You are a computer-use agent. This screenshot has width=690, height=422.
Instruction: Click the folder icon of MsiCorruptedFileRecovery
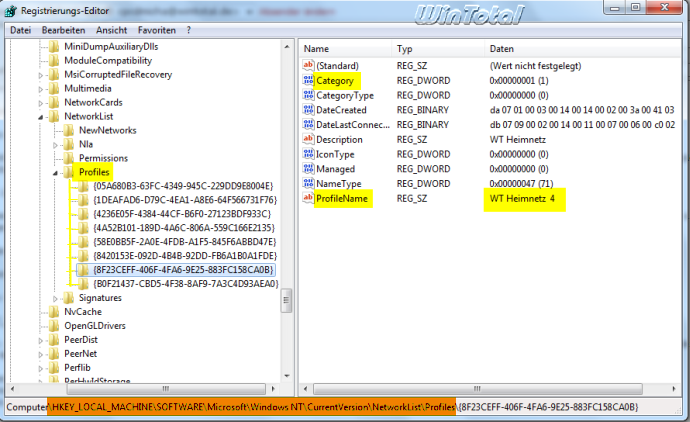click(x=54, y=74)
